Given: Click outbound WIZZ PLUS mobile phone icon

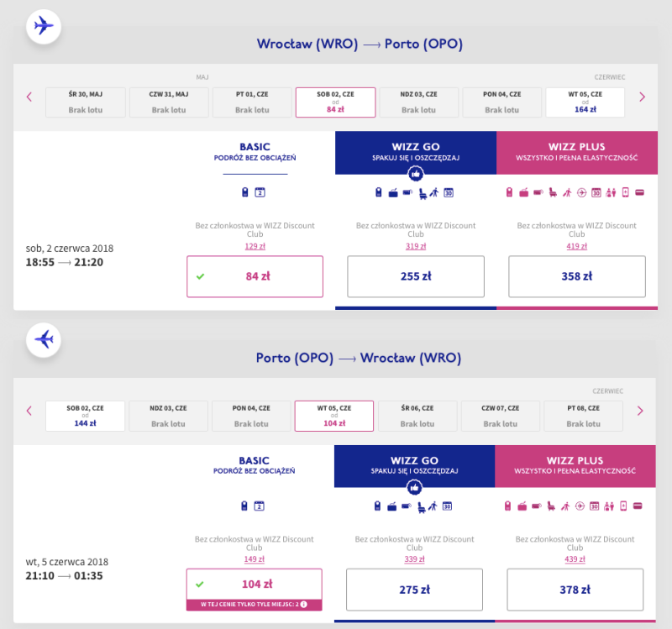Looking at the screenshot, I should click(x=625, y=192).
